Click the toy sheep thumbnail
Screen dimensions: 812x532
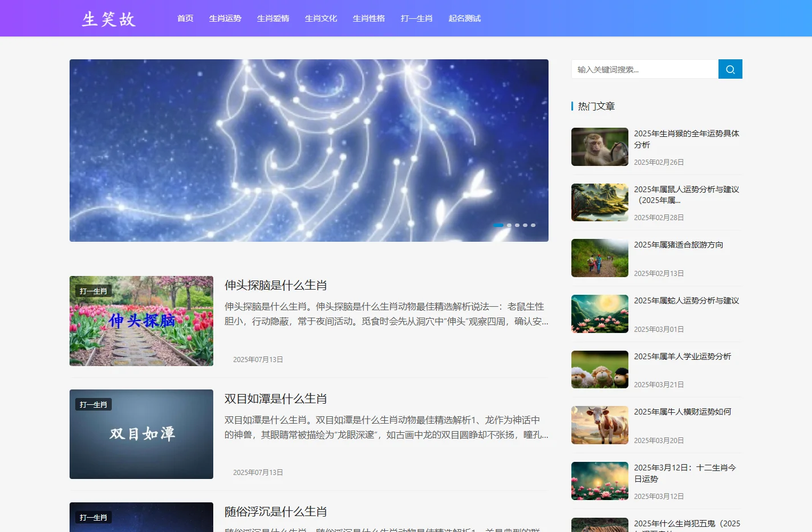click(600, 369)
